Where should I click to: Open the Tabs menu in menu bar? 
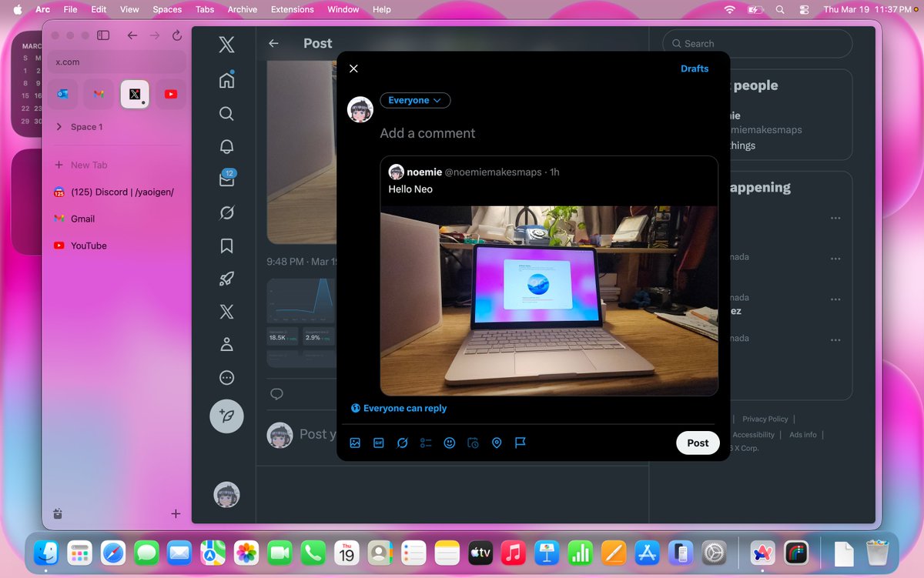pyautogui.click(x=205, y=9)
